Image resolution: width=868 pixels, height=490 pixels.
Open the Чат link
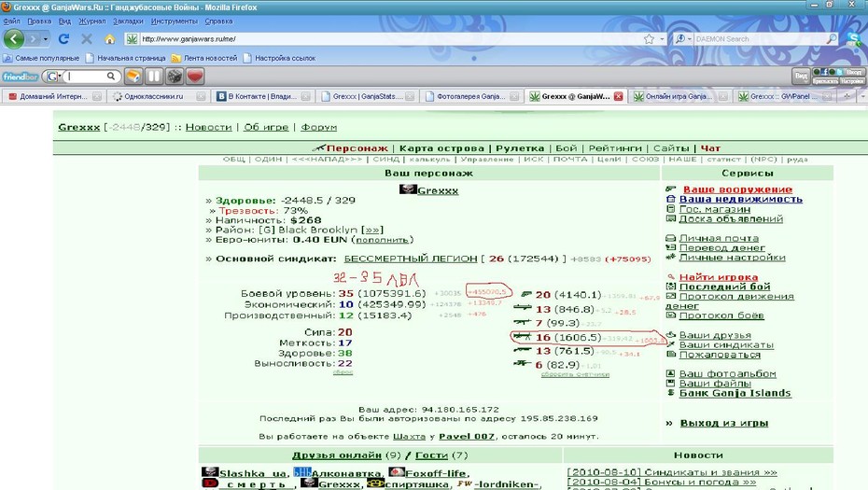click(710, 147)
